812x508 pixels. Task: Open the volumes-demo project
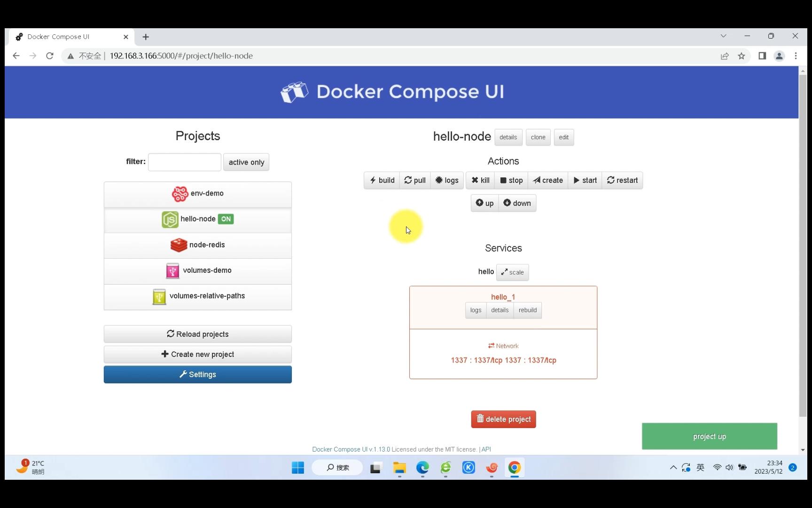point(198,271)
